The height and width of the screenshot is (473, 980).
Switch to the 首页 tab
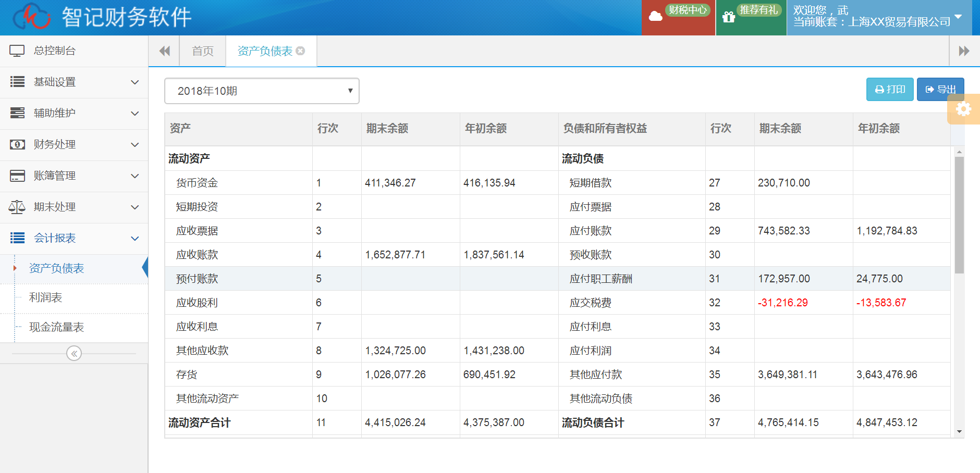tap(203, 51)
